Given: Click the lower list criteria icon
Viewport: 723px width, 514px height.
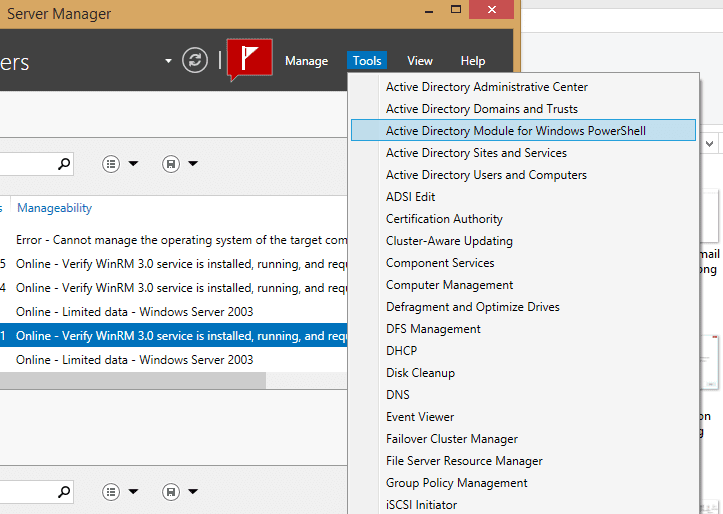Looking at the screenshot, I should [x=111, y=492].
